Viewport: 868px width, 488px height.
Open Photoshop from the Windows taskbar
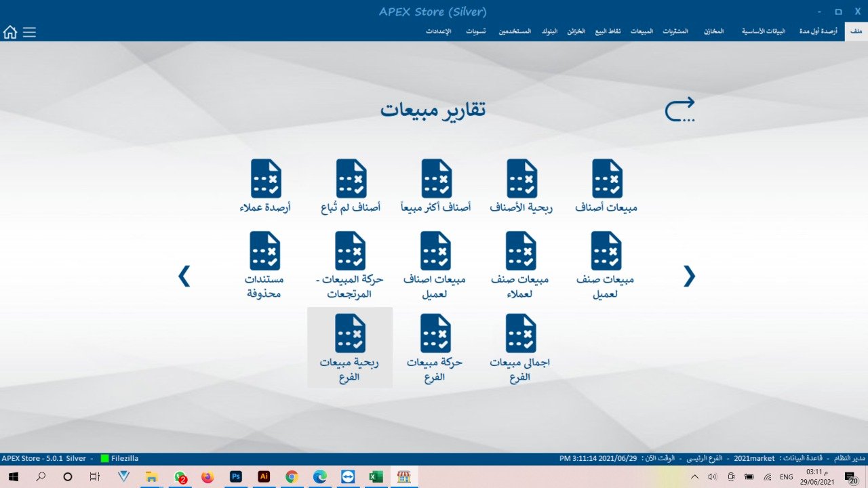[236, 476]
